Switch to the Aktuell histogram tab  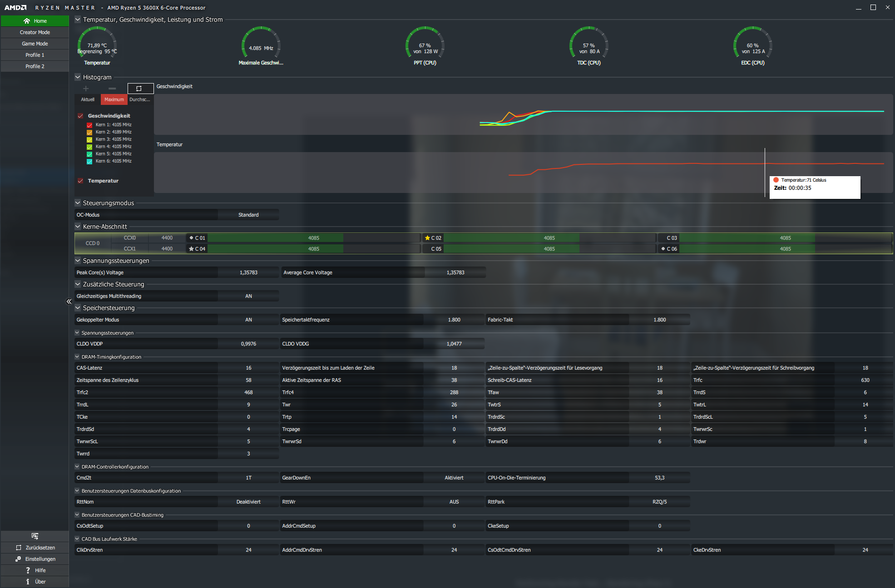pos(88,99)
